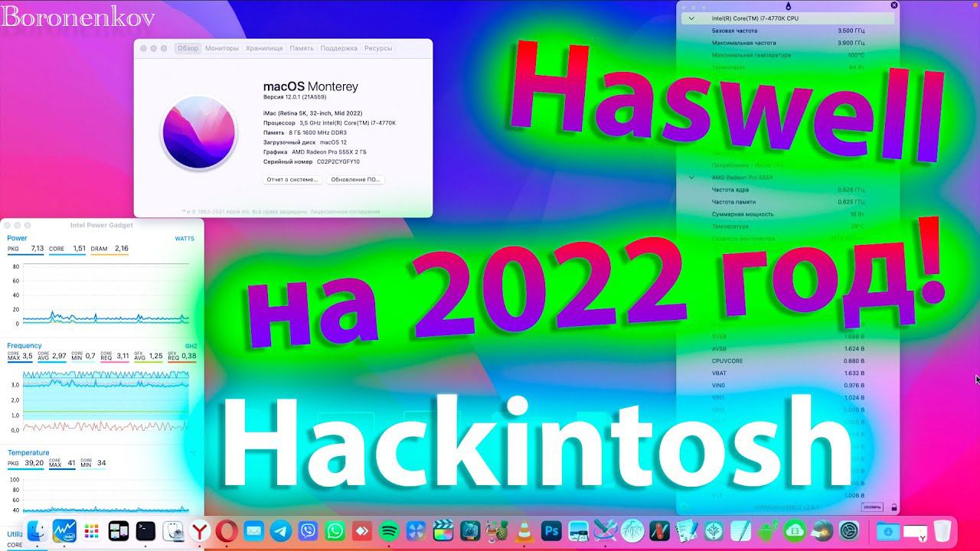Open red Swiss-army-knife dock icon
Viewport: 980px width, 551px height.
coord(660,531)
